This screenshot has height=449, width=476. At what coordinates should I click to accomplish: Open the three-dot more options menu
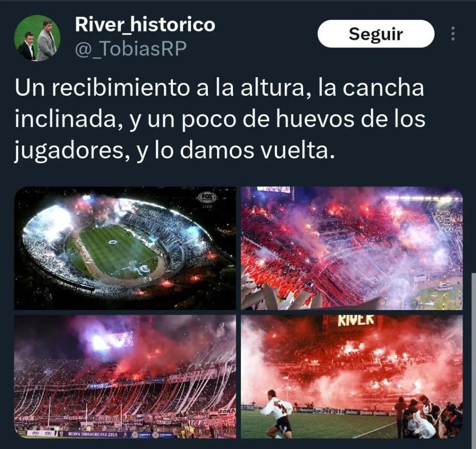click(x=453, y=33)
